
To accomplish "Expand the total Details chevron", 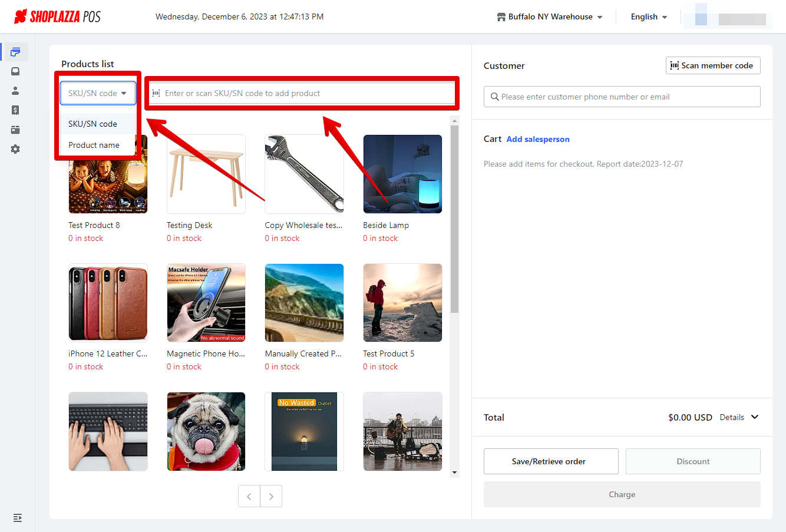I will tap(755, 417).
